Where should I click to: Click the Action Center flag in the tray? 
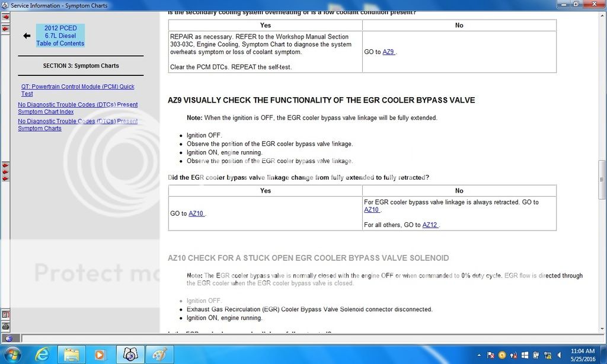pos(491,356)
